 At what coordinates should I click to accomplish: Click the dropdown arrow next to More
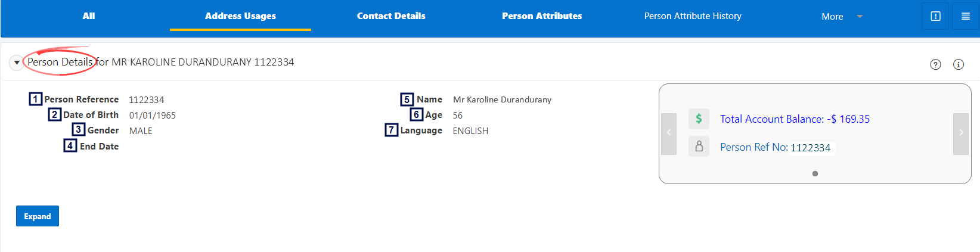click(860, 17)
